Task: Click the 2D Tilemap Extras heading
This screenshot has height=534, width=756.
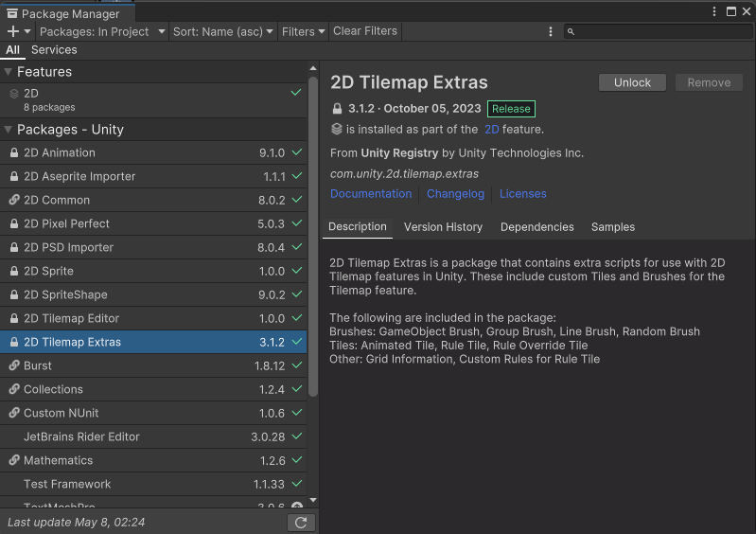Action: 409,82
